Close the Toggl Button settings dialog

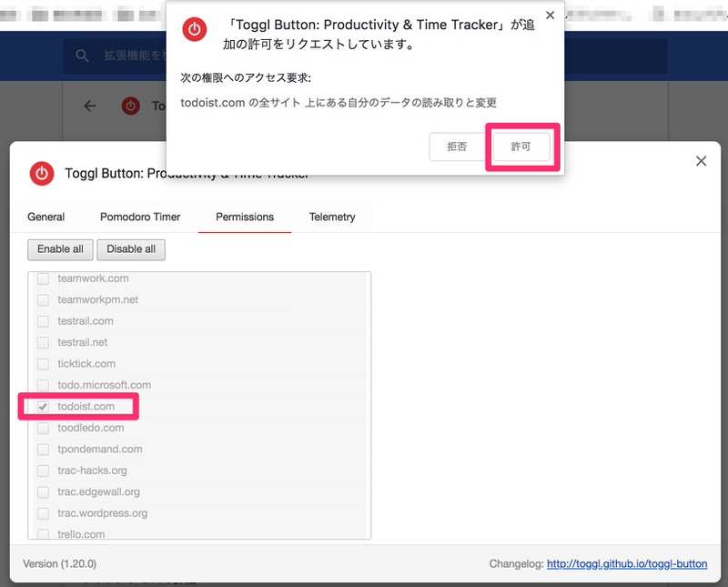point(701,161)
